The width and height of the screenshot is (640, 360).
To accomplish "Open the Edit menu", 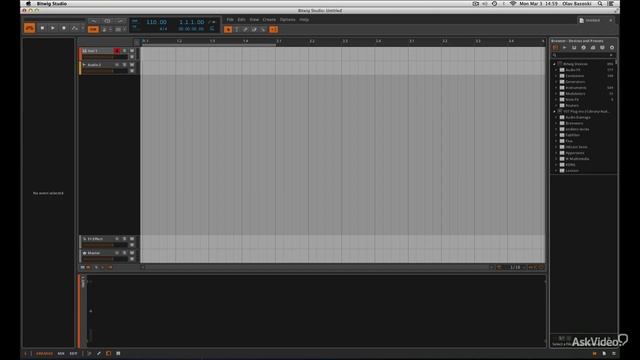I will (242, 20).
